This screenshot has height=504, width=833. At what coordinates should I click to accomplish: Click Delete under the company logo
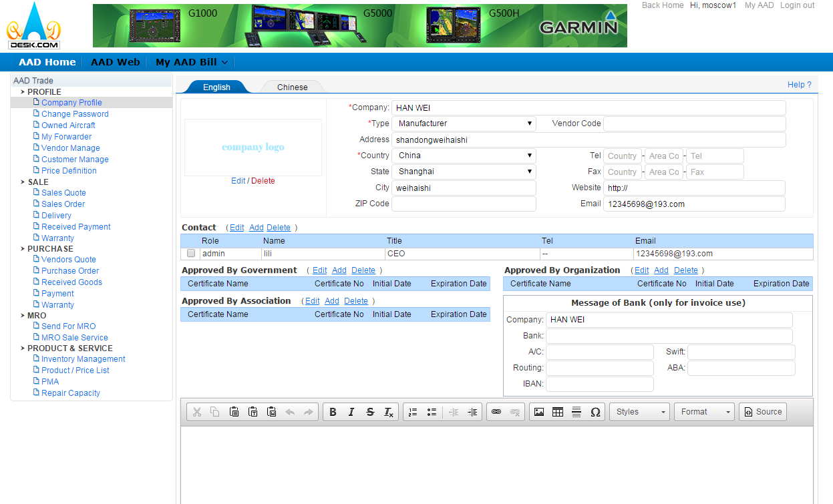pyautogui.click(x=263, y=181)
